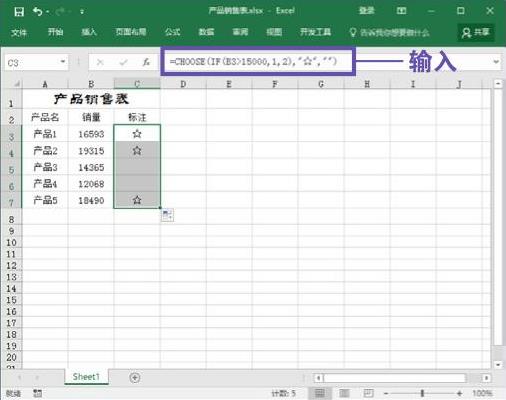Select column G header
This screenshot has width=506, height=400.
coord(321,84)
